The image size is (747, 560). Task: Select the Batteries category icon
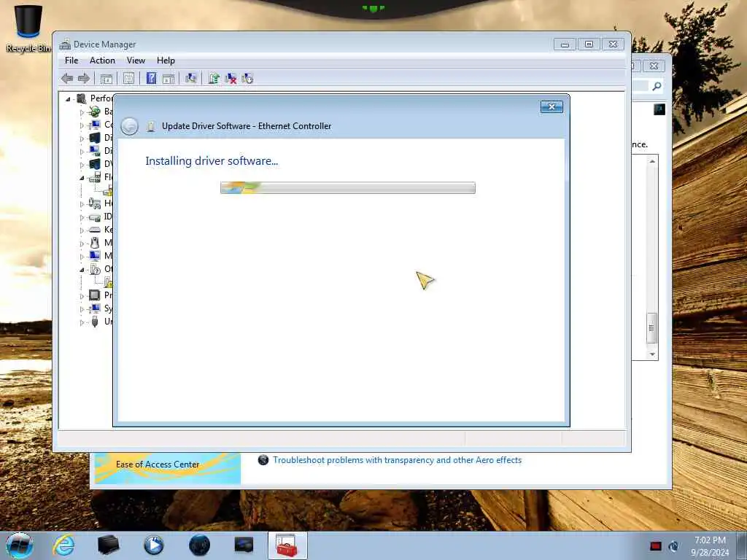95,112
